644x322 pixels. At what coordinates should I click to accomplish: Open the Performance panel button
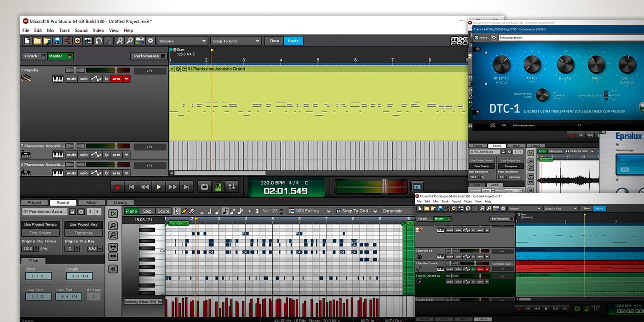click(149, 56)
